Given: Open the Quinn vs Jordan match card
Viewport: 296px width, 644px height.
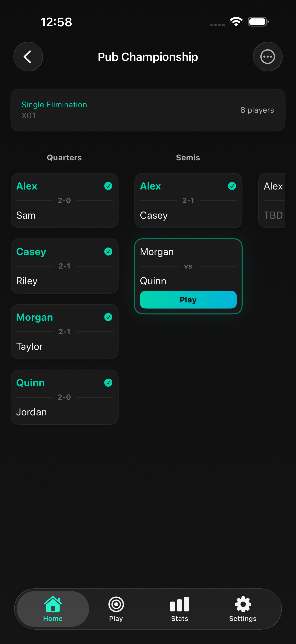Looking at the screenshot, I should [64, 397].
